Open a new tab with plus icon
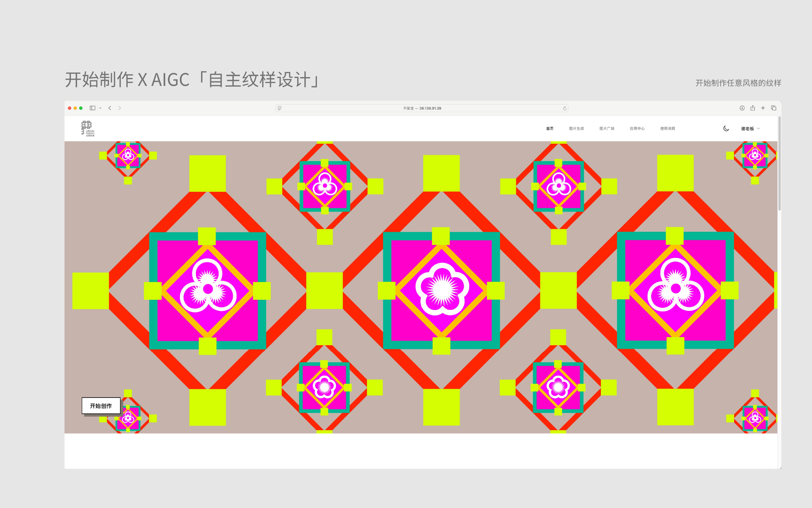Screen dimensions: 812x508 click(x=763, y=108)
